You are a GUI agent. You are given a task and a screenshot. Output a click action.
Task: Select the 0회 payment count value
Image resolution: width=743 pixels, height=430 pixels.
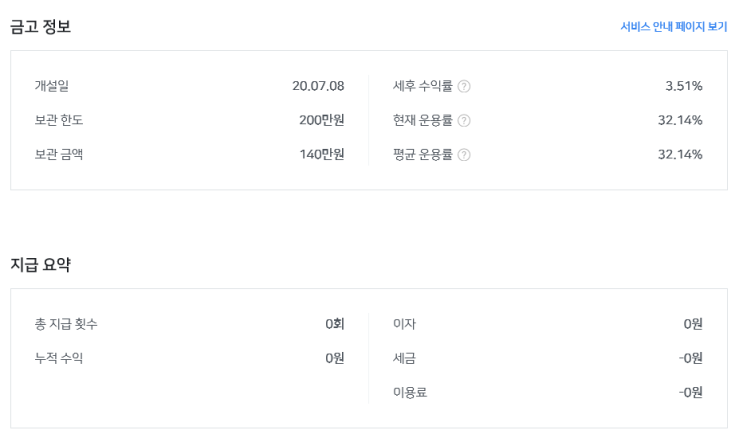334,324
